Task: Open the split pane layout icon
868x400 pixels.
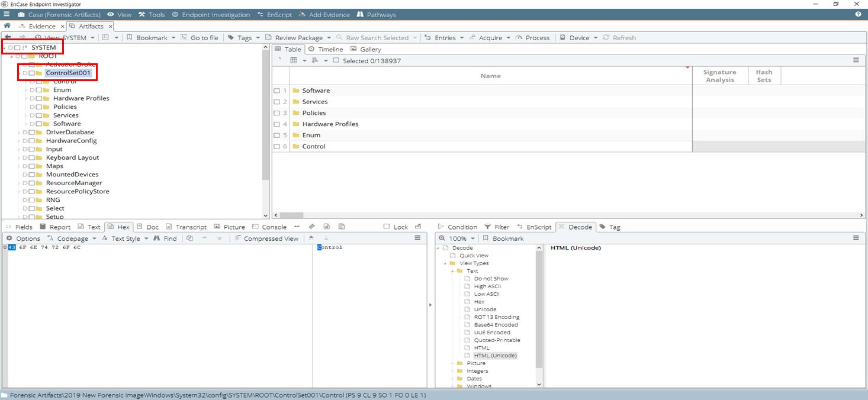Action: 105,37
